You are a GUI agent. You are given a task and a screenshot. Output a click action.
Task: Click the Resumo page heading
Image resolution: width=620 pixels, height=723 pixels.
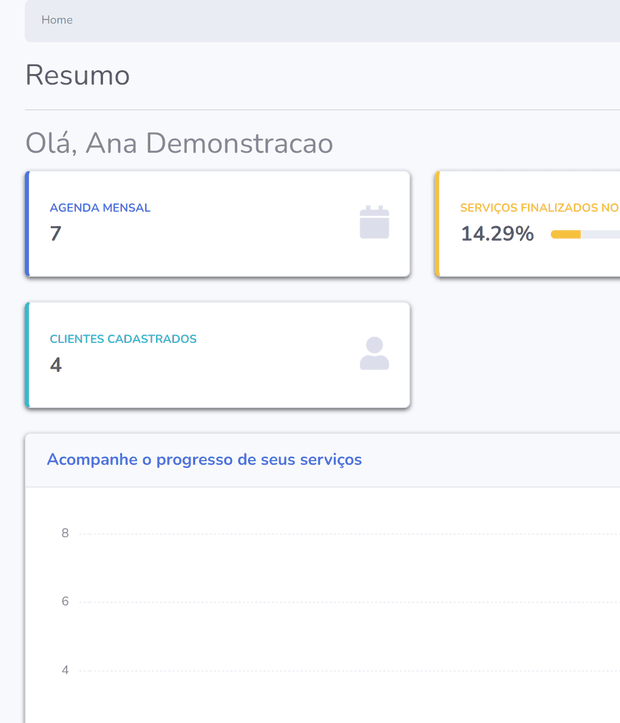(x=77, y=75)
